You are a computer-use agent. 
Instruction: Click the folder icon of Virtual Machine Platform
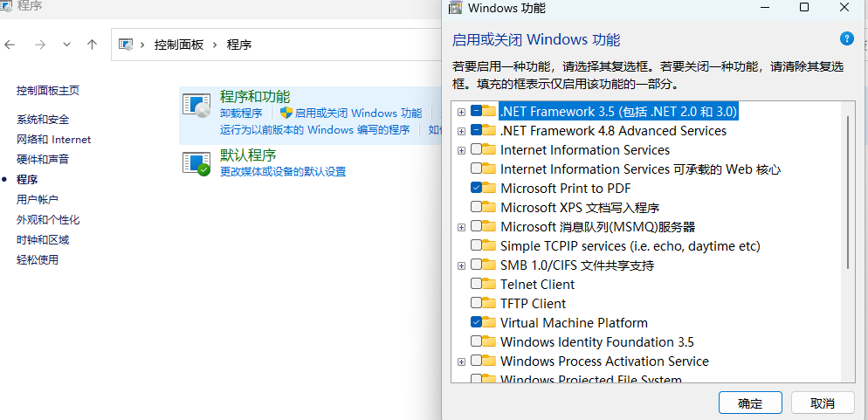pyautogui.click(x=489, y=322)
